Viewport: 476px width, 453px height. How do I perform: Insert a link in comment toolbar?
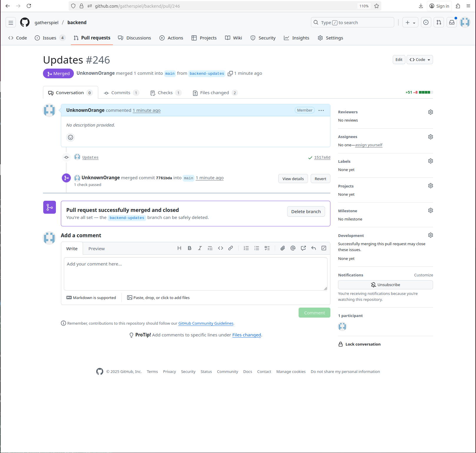pyautogui.click(x=231, y=248)
